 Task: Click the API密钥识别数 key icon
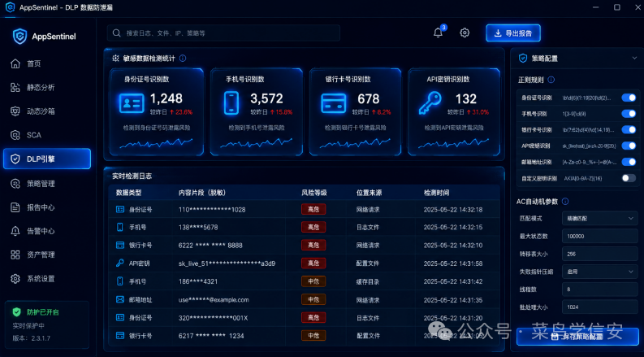pos(430,102)
